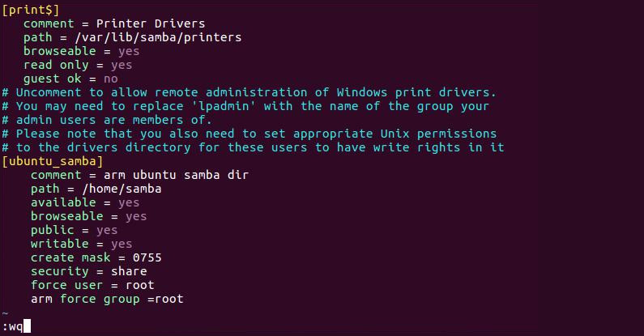Click 'available' setting keyword

tap(63, 202)
